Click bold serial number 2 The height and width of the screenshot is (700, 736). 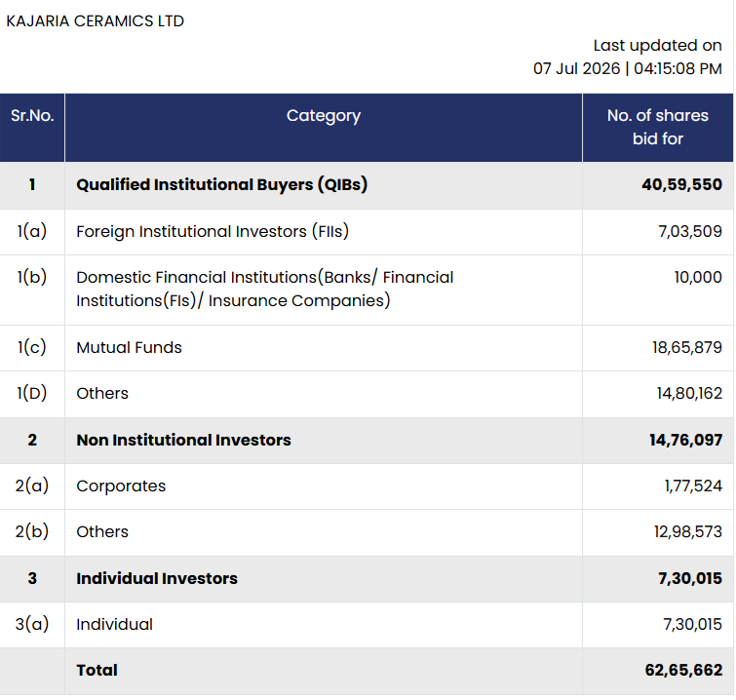coord(32,440)
